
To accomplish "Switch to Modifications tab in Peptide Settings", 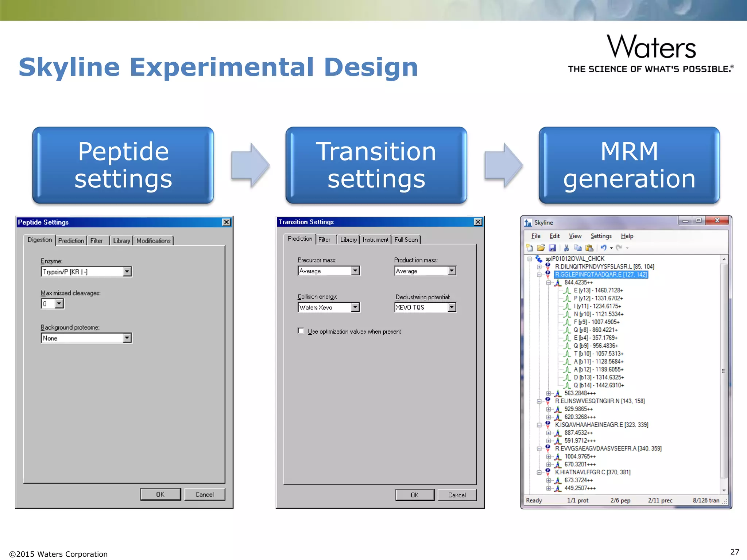I will pos(153,241).
